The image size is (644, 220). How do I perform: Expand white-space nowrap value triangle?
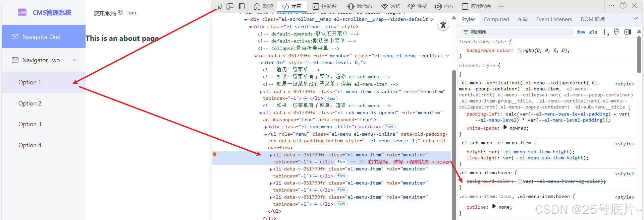(505, 127)
